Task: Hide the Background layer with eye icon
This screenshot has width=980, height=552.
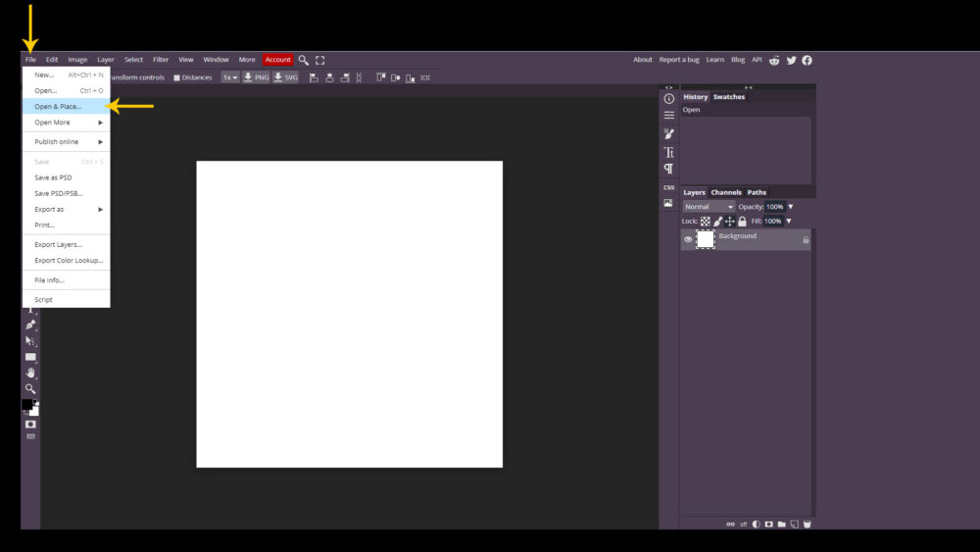Action: coord(688,239)
